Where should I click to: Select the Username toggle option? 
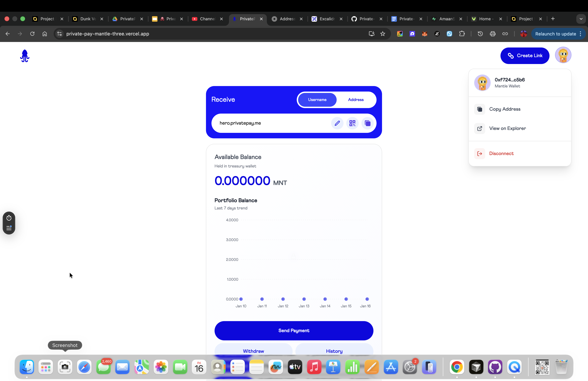point(317,100)
